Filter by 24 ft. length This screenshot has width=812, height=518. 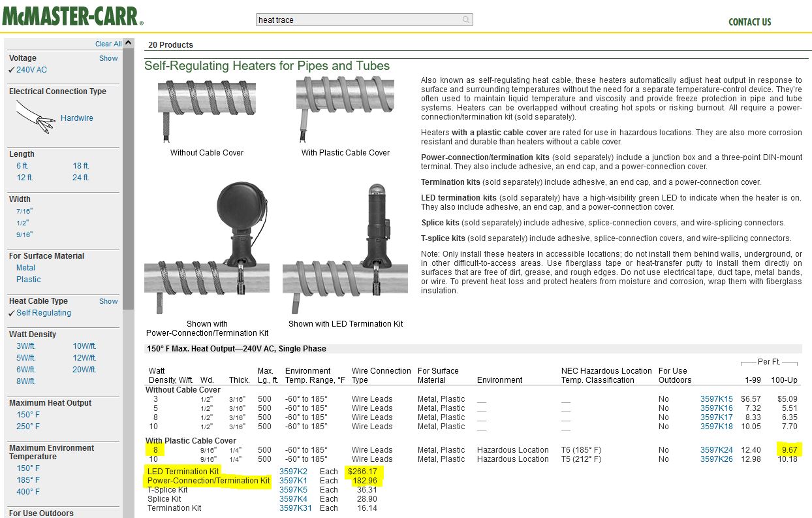[x=81, y=178]
